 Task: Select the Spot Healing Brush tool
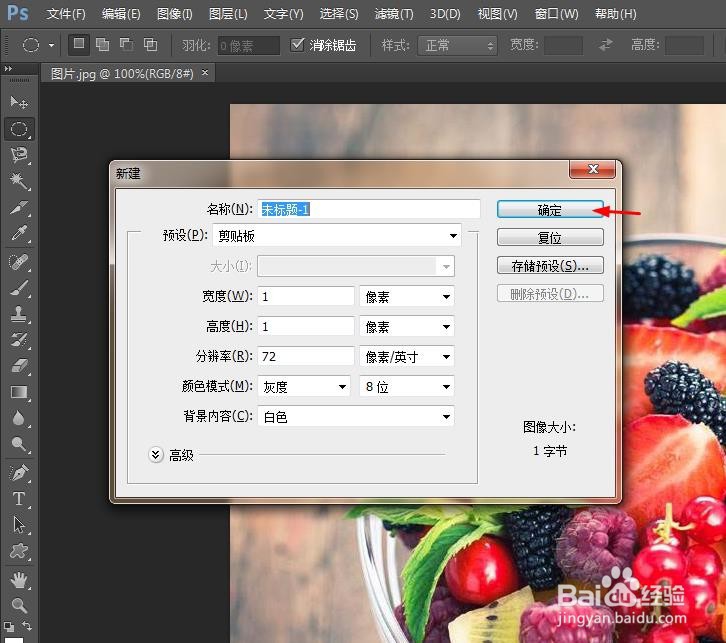[19, 262]
